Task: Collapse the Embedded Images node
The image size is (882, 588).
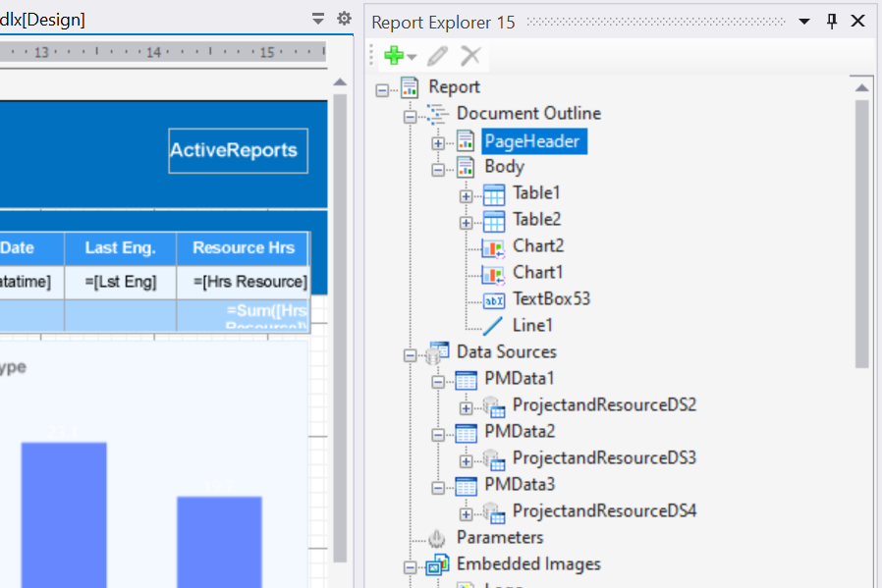Action: [411, 567]
